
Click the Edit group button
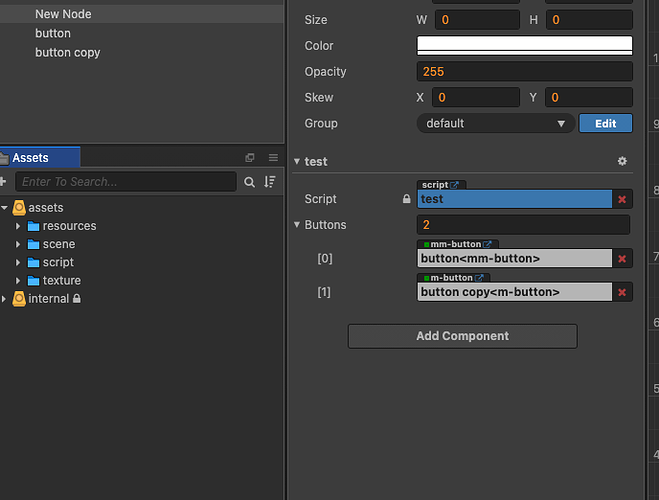tap(605, 124)
